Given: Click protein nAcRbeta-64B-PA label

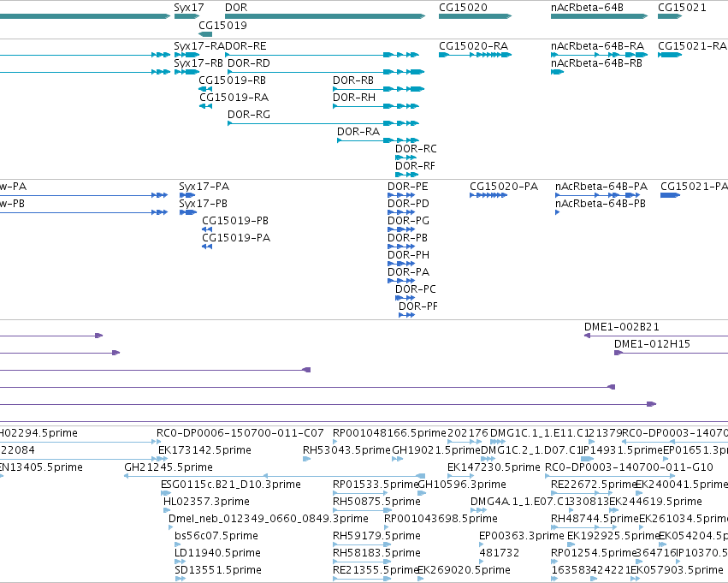Looking at the screenshot, I should 601,187.
